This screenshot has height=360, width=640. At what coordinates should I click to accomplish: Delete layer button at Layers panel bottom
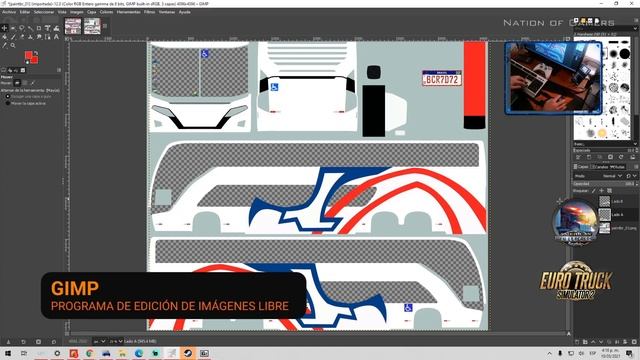click(x=634, y=342)
